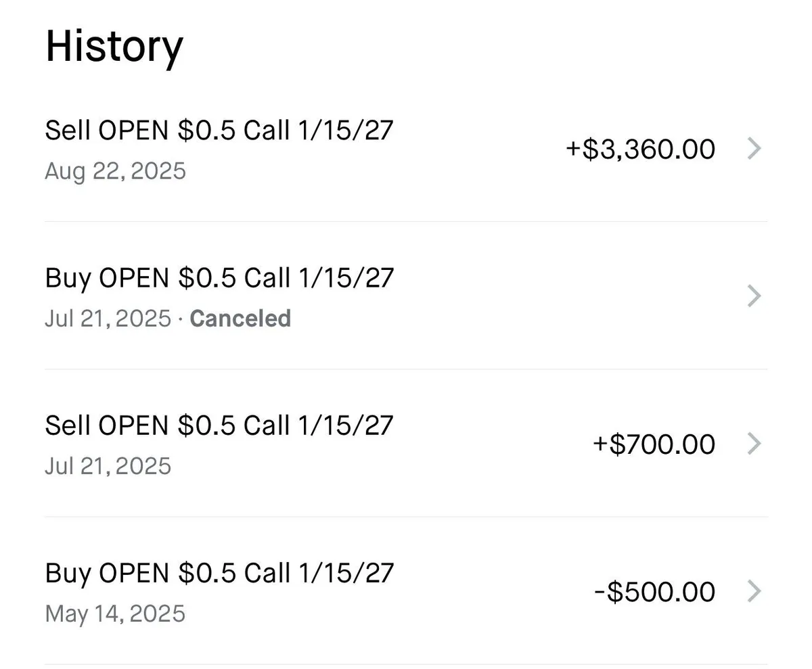Click the +$700.00 amount
Image resolution: width=812 pixels, height=669 pixels.
[x=654, y=444]
